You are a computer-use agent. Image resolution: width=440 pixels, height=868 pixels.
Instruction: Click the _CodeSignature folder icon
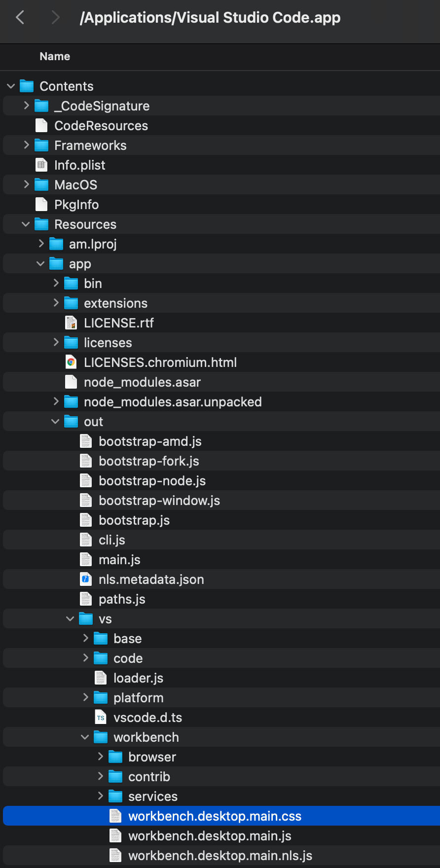click(x=41, y=106)
